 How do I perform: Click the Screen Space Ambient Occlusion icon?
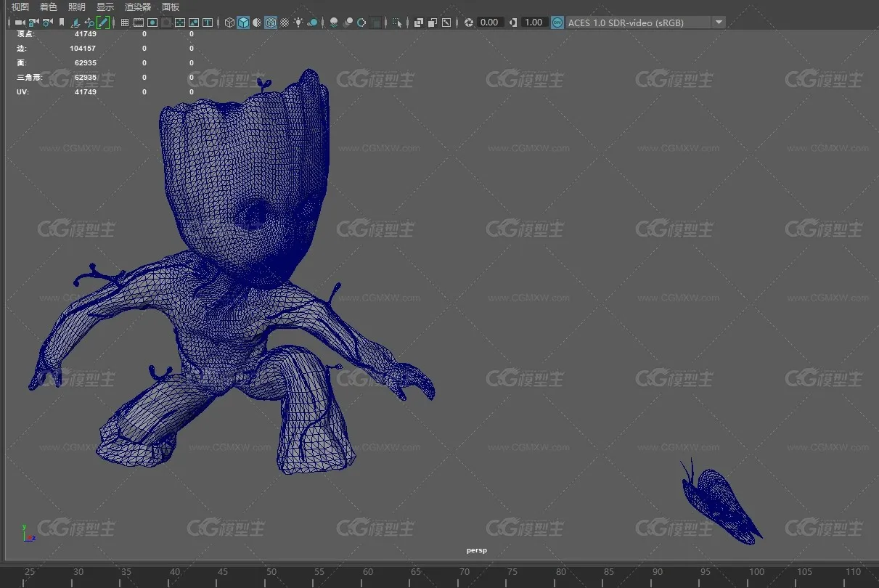tap(334, 23)
